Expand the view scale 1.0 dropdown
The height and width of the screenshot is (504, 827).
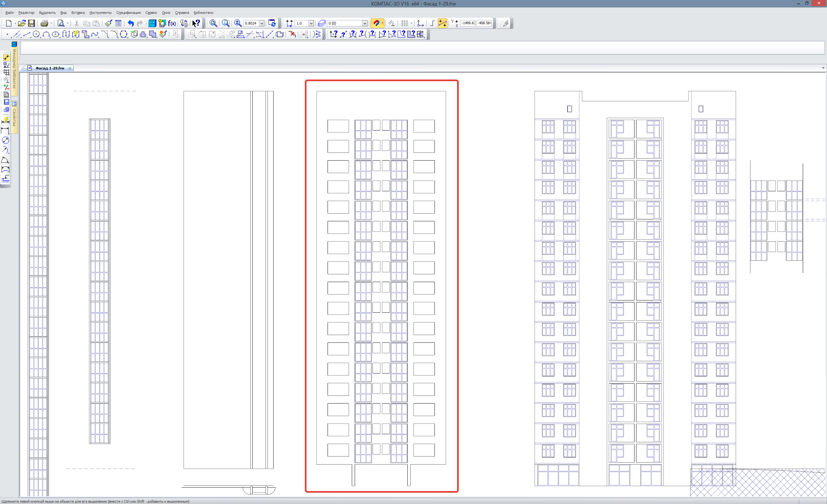coord(311,23)
